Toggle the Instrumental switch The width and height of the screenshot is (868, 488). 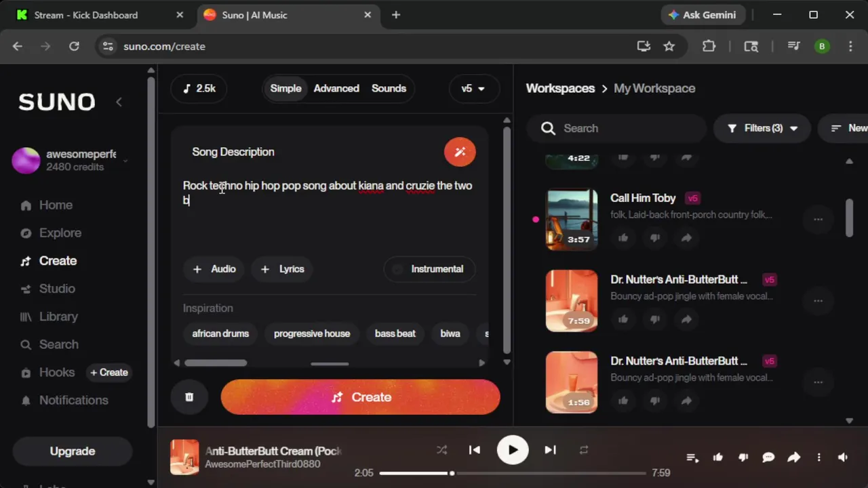tap(429, 269)
